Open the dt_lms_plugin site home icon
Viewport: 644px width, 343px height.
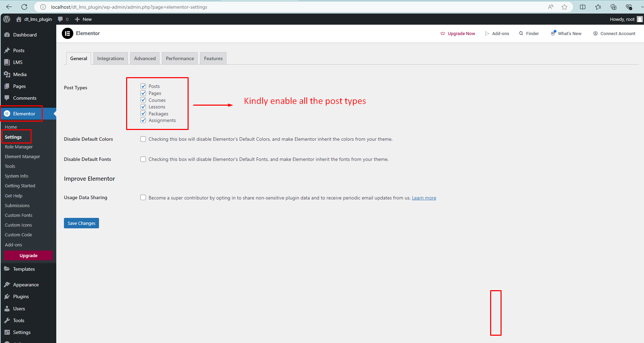(19, 19)
